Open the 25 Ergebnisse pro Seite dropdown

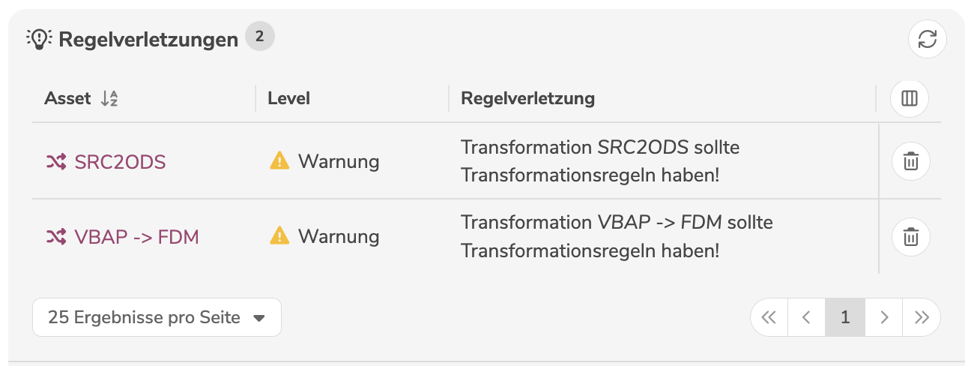click(157, 317)
